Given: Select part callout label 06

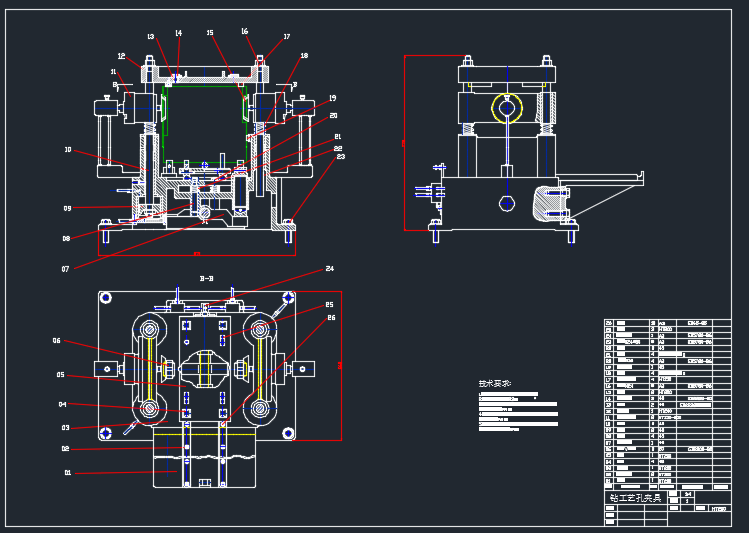Looking at the screenshot, I should click(x=57, y=341).
